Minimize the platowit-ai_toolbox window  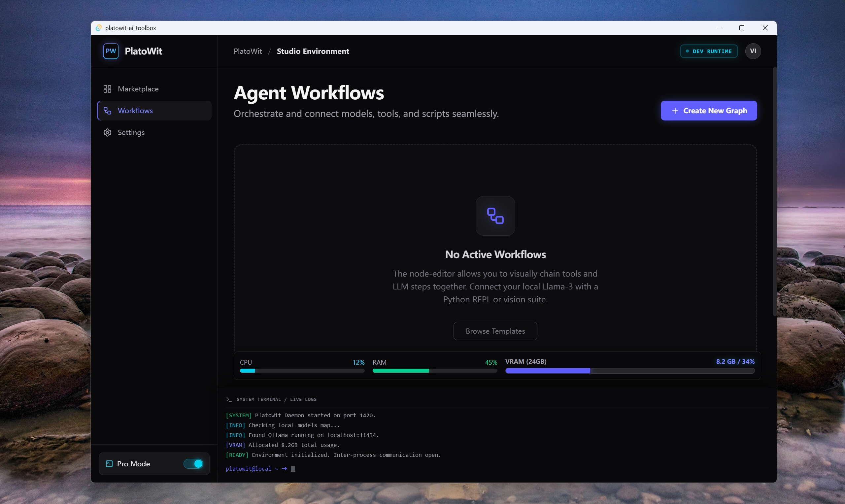719,28
